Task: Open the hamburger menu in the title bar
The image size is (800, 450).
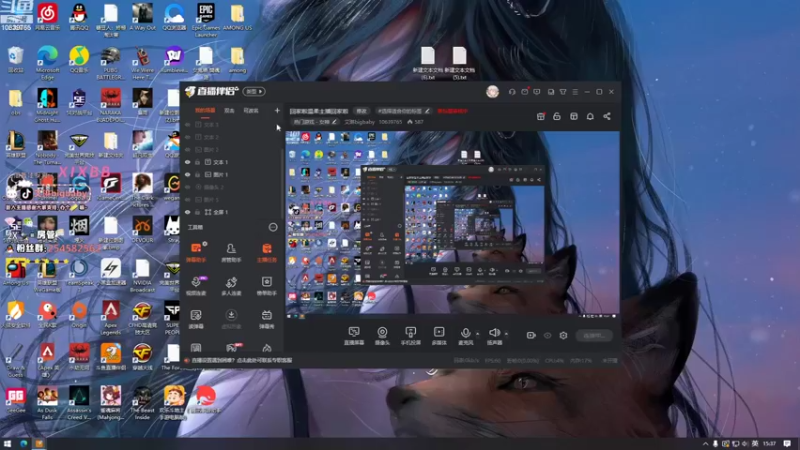Action: 575,92
